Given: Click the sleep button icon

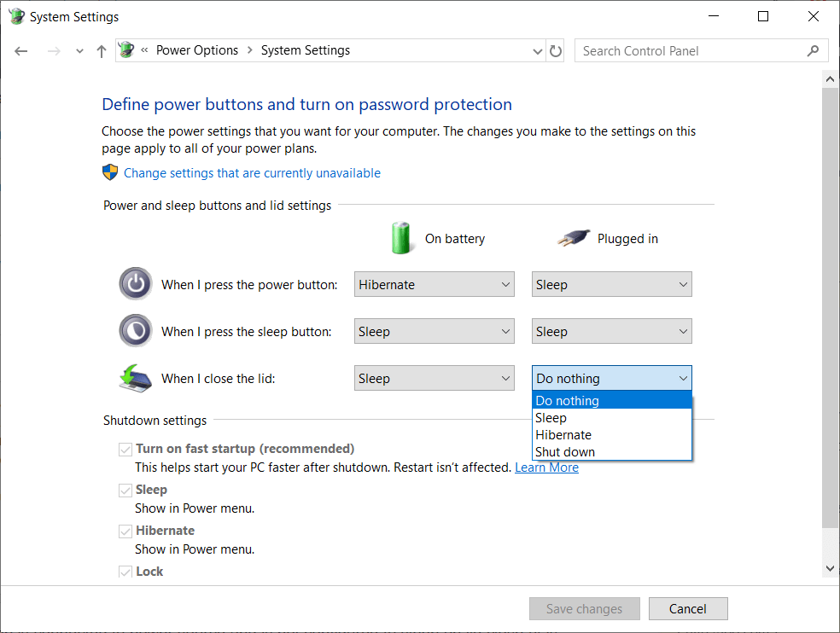Looking at the screenshot, I should [135, 330].
